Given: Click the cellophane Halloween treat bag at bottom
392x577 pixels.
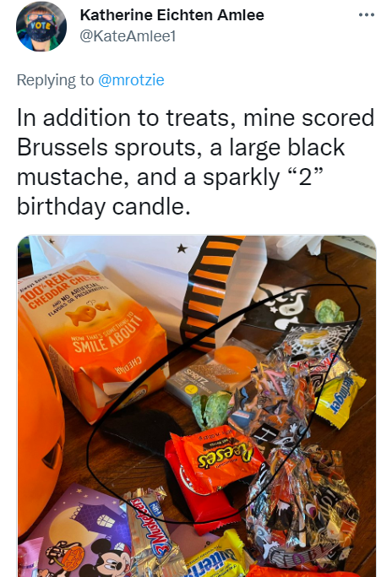Looking at the screenshot, I should tap(303, 511).
